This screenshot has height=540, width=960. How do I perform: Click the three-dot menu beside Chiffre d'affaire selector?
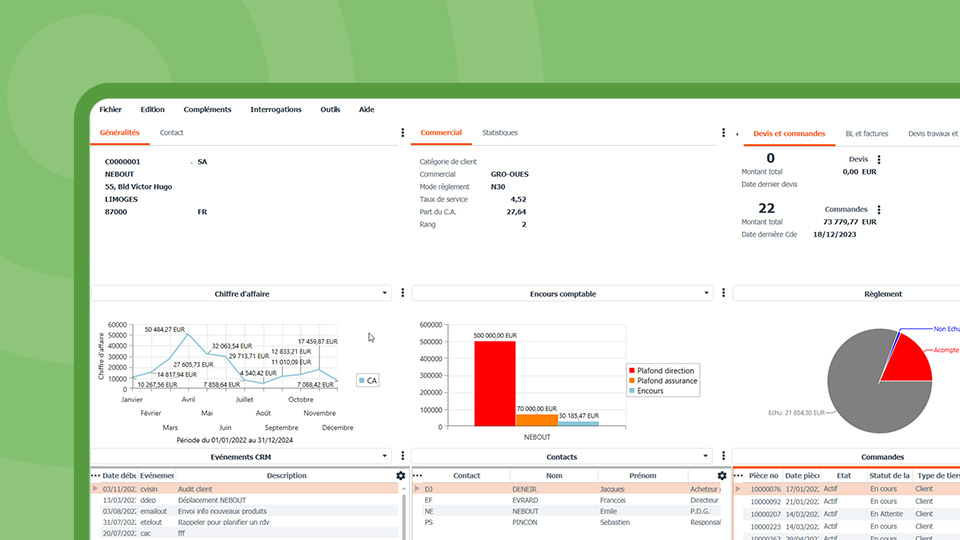pyautogui.click(x=403, y=293)
